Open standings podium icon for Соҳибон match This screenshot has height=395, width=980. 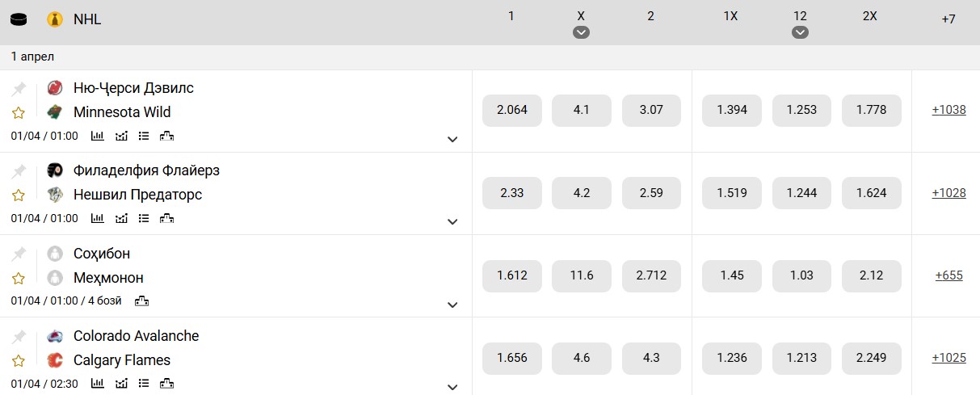pyautogui.click(x=141, y=301)
